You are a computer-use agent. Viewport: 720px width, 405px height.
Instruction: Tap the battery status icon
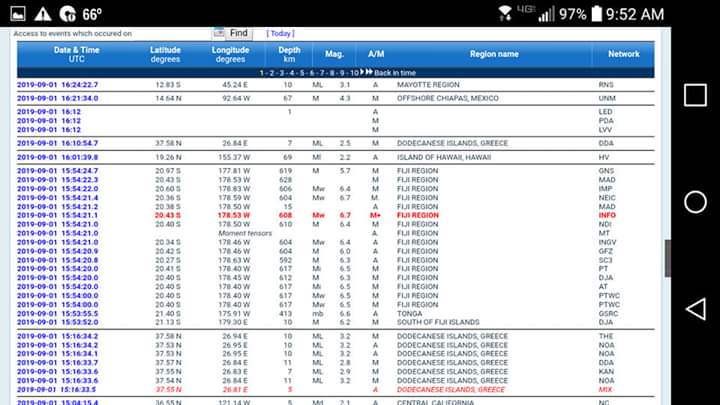(x=596, y=14)
